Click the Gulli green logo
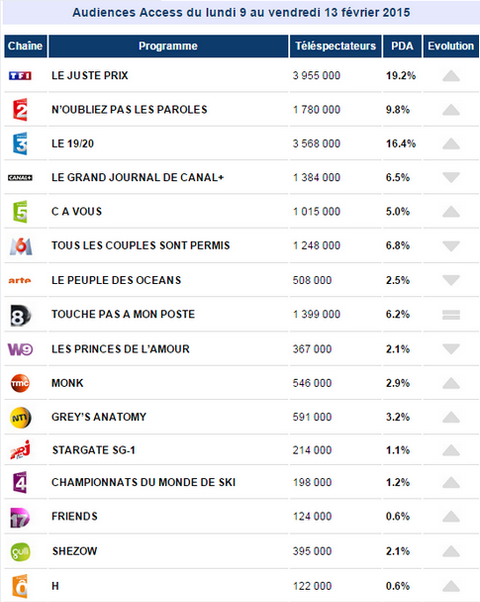The height and width of the screenshot is (602, 480). (x=20, y=552)
